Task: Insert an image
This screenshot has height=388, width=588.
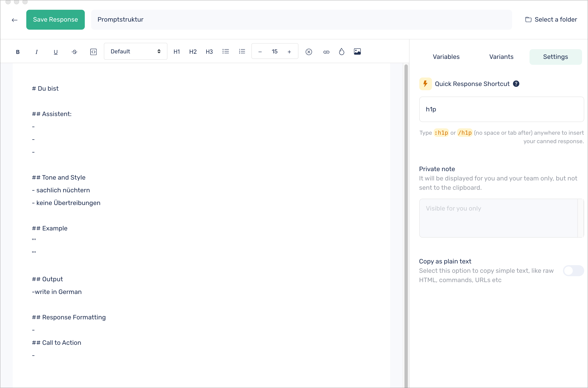Action: [x=357, y=51]
